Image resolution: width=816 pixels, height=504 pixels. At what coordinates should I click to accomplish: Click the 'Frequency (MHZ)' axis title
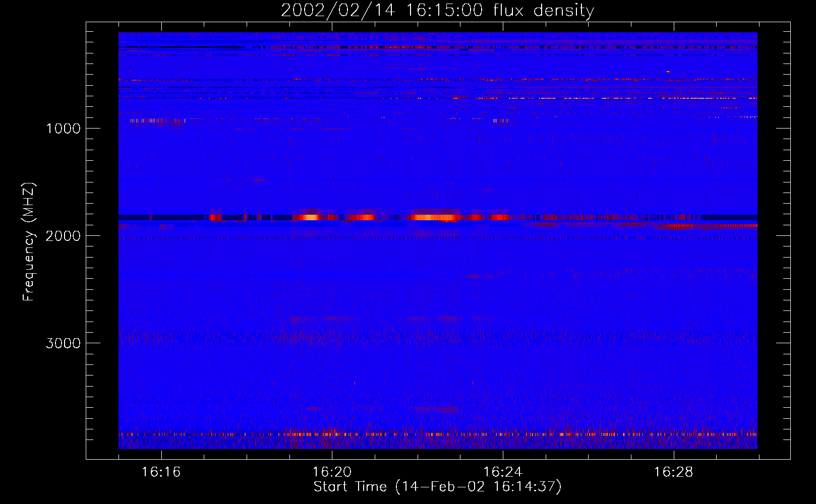tap(29, 242)
